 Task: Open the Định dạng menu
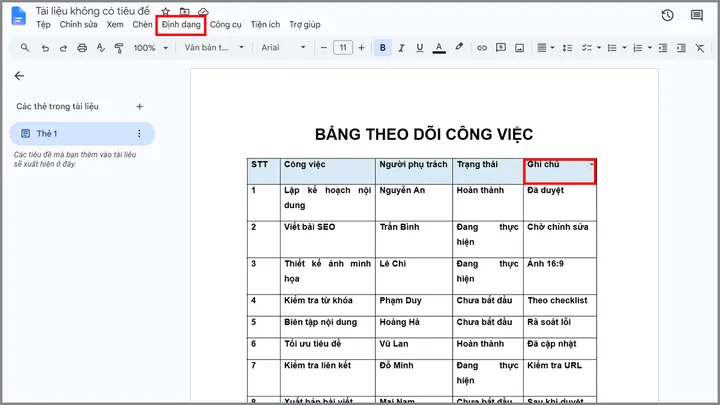tap(181, 24)
